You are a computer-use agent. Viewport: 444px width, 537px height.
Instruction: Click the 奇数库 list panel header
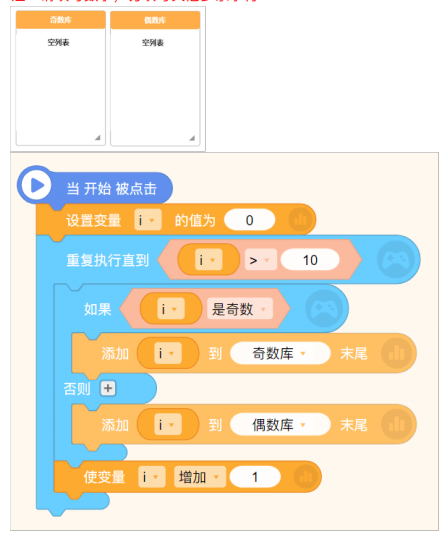point(61,20)
